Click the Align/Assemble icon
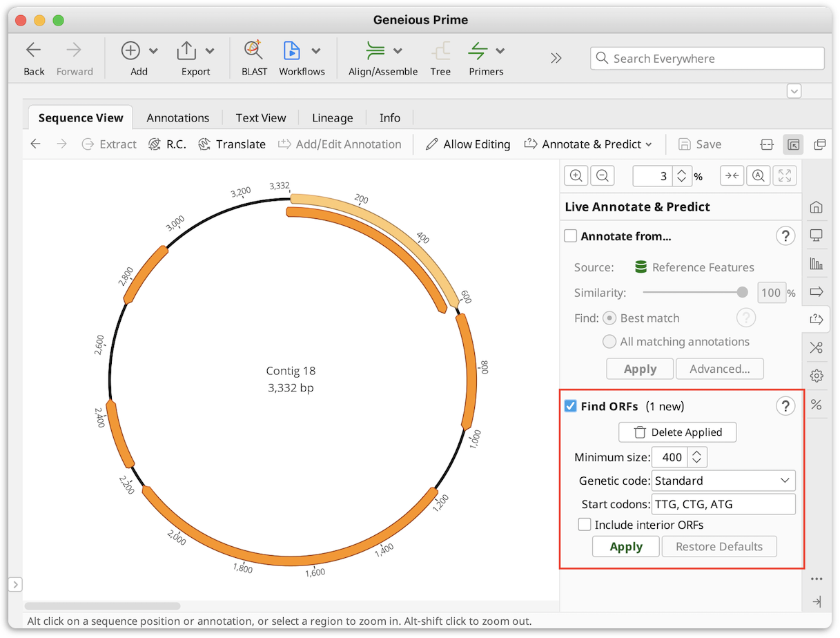This screenshot has width=840, height=638. point(375,50)
